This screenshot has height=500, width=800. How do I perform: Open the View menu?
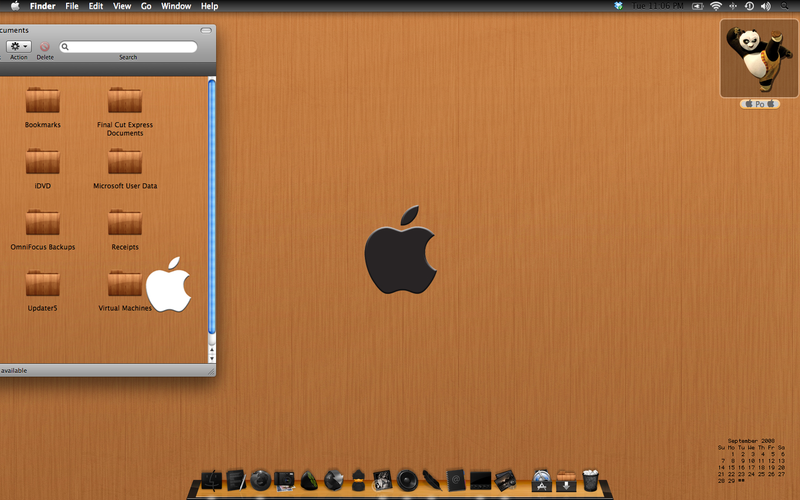tap(122, 6)
